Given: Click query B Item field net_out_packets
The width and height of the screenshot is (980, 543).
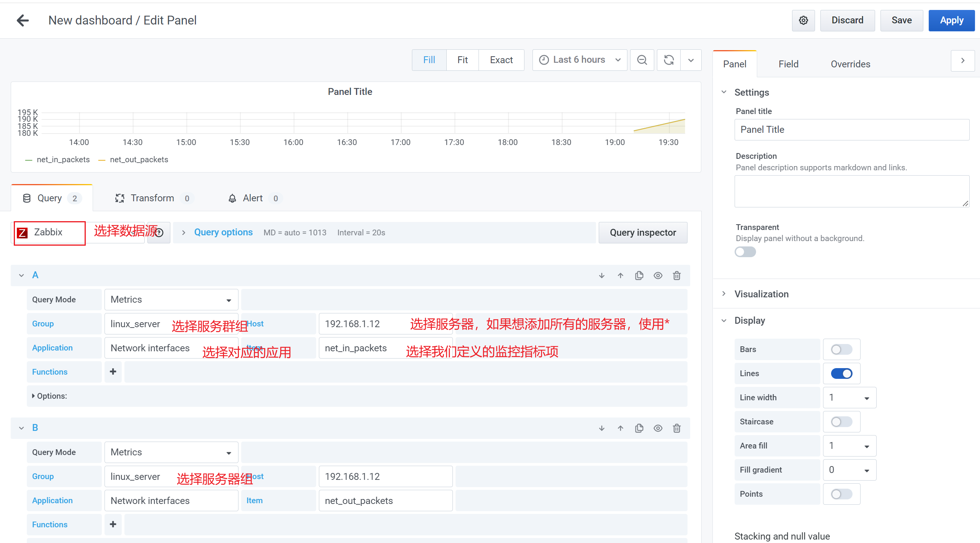Looking at the screenshot, I should (385, 501).
